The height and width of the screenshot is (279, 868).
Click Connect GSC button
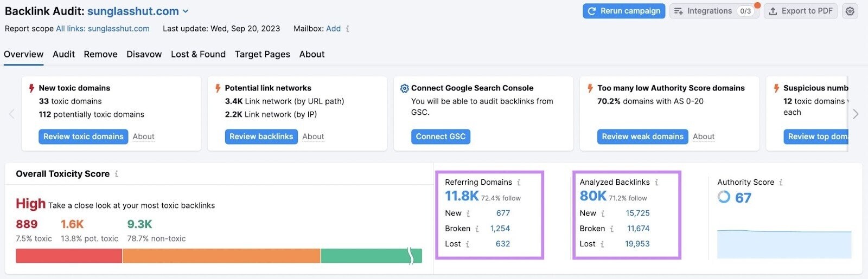pyautogui.click(x=441, y=137)
